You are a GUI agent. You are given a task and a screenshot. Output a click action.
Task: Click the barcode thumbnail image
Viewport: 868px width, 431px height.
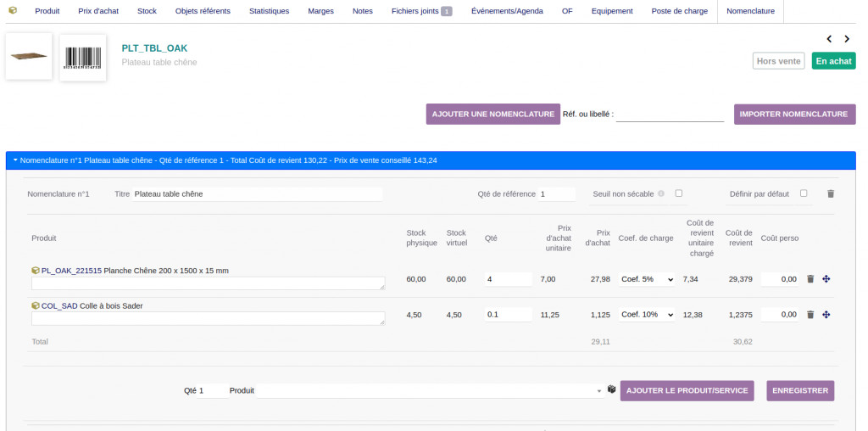pyautogui.click(x=83, y=58)
